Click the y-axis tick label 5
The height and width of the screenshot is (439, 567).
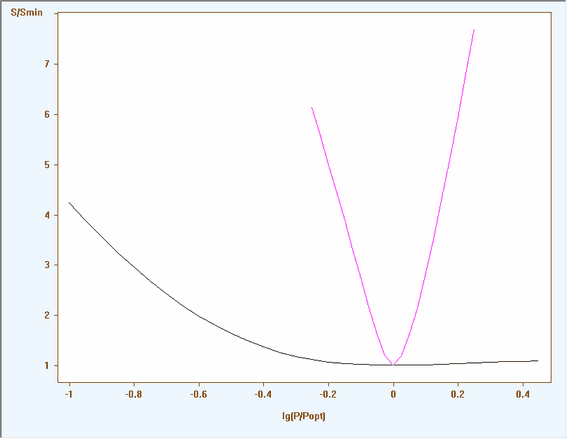point(47,165)
